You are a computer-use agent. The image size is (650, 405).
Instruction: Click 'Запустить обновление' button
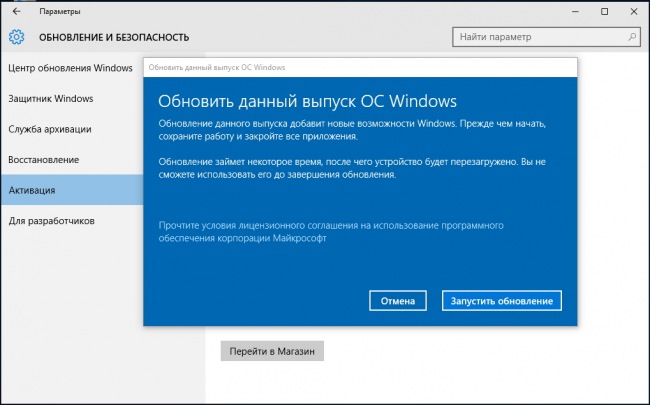tap(502, 301)
